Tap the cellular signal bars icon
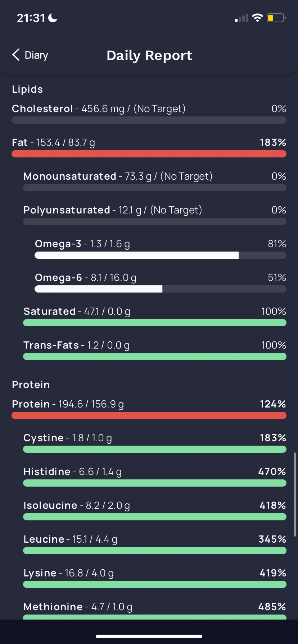Image resolution: width=298 pixels, height=644 pixels. pyautogui.click(x=241, y=18)
